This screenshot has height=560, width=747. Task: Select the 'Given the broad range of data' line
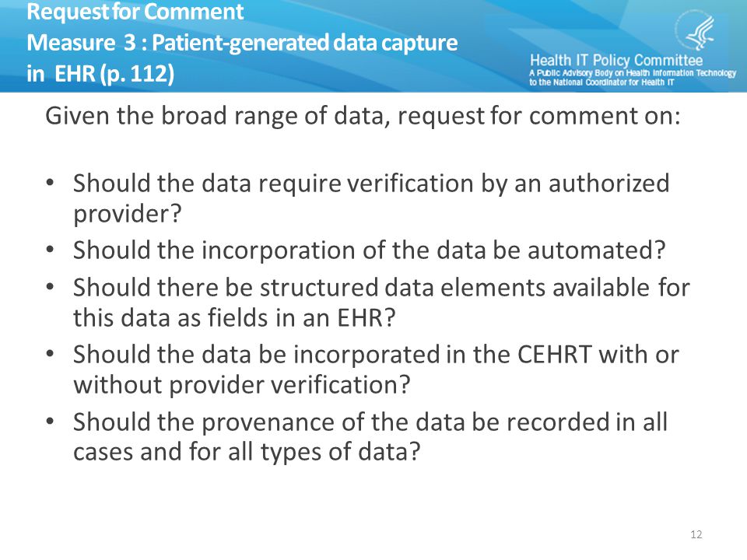click(x=363, y=116)
